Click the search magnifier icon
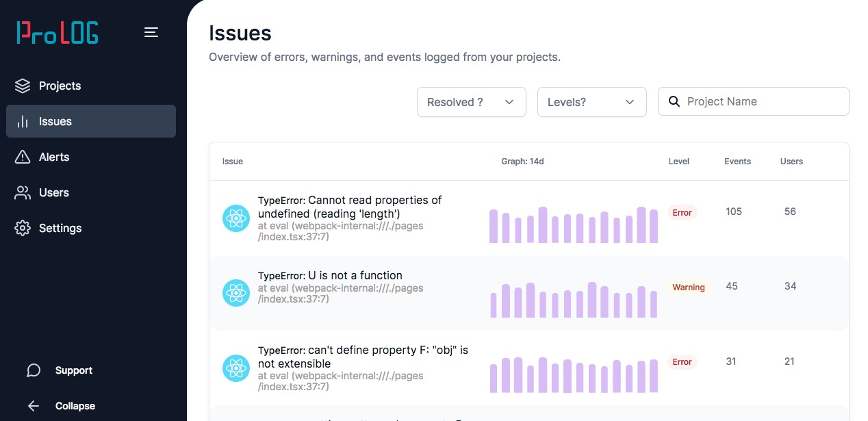This screenshot has width=868, height=421. 674,101
